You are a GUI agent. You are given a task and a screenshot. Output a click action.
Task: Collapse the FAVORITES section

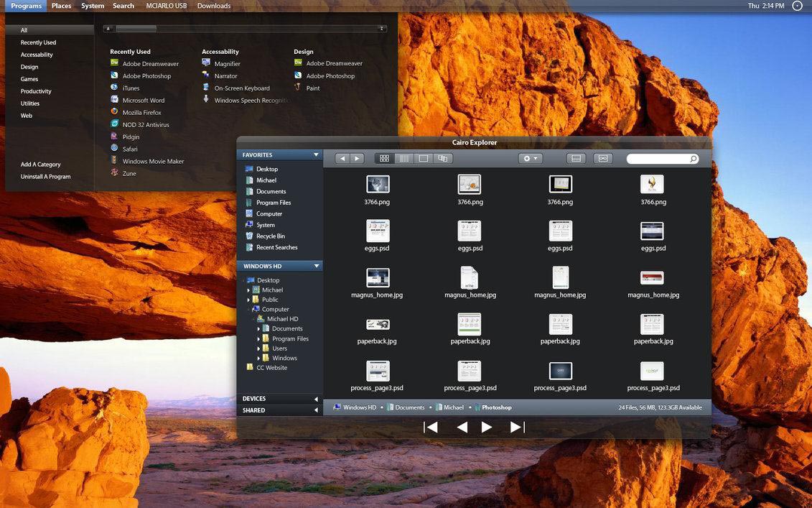(x=316, y=155)
